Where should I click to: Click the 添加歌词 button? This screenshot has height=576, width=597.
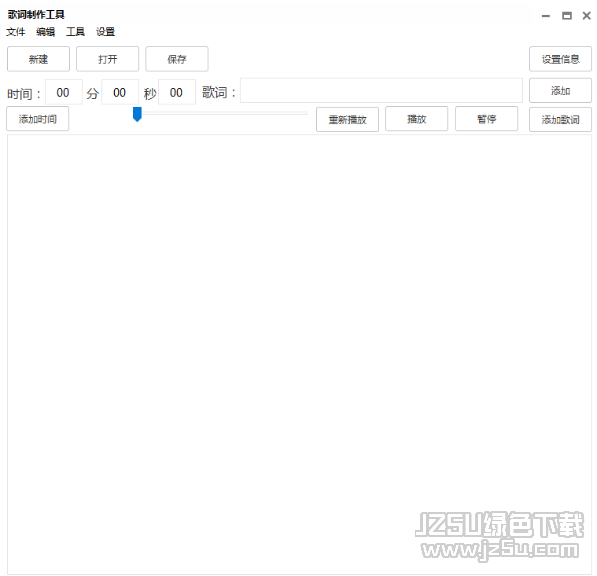pos(560,120)
